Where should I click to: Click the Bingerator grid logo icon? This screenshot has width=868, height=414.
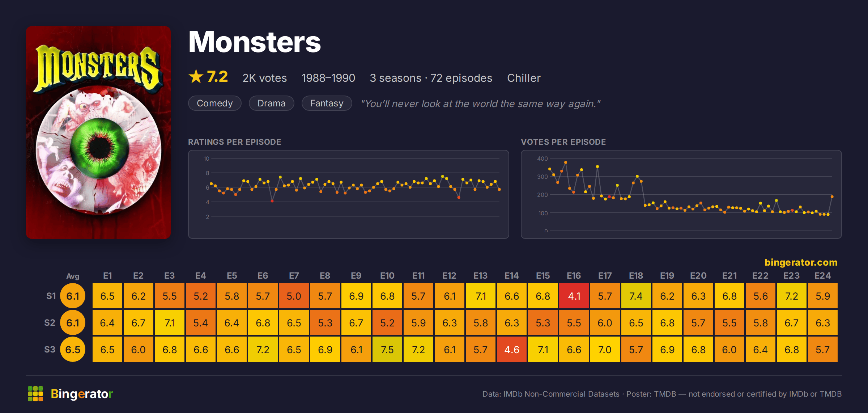pos(35,394)
